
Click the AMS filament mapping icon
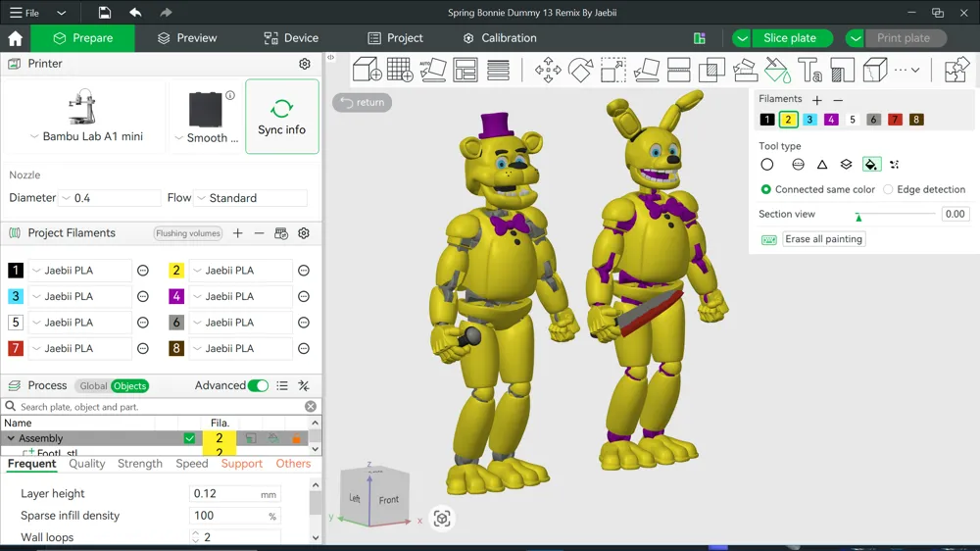pos(281,233)
